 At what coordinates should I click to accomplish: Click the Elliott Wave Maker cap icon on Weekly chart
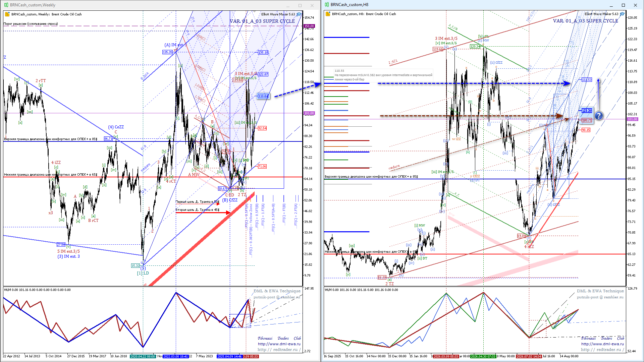coord(299,14)
